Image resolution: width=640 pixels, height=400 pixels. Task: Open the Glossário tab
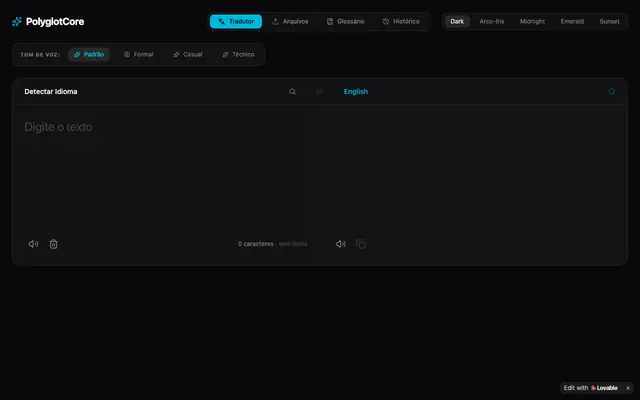click(345, 22)
